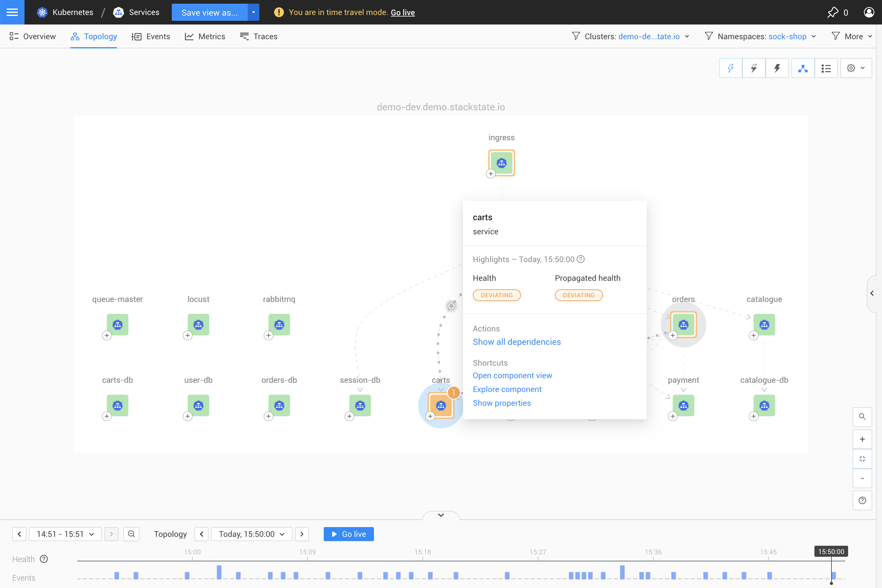The width and height of the screenshot is (882, 588).
Task: Click the magnifier search icon at right
Action: point(862,416)
